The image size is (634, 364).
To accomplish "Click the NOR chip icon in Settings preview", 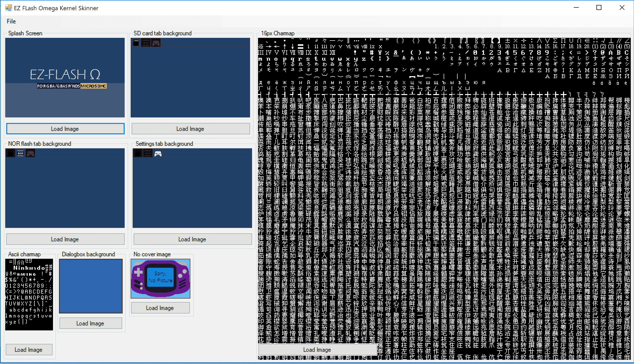I will click(x=148, y=153).
